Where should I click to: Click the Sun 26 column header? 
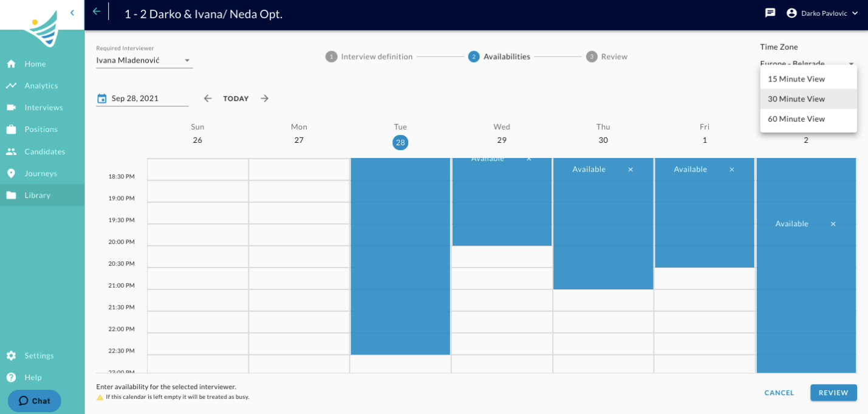pos(197,134)
